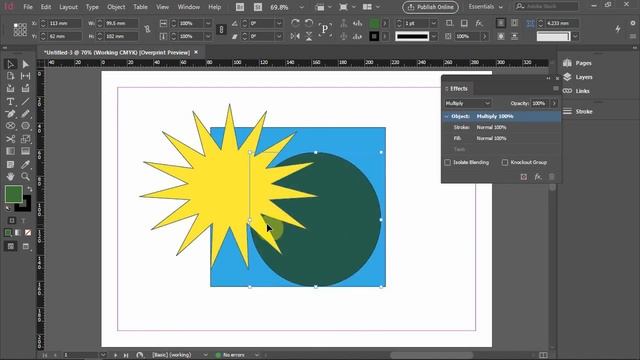Open the scale X percentage dropdown
This screenshot has width=640, height=360.
[x=208, y=23]
